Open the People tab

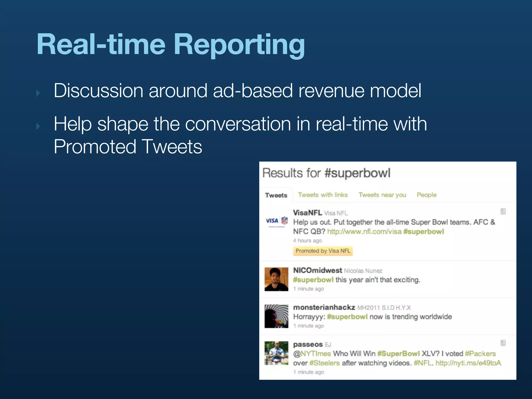click(427, 195)
